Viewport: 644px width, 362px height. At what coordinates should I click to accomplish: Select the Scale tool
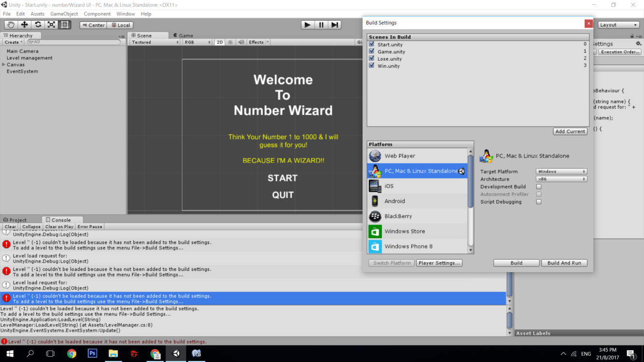tap(51, 25)
